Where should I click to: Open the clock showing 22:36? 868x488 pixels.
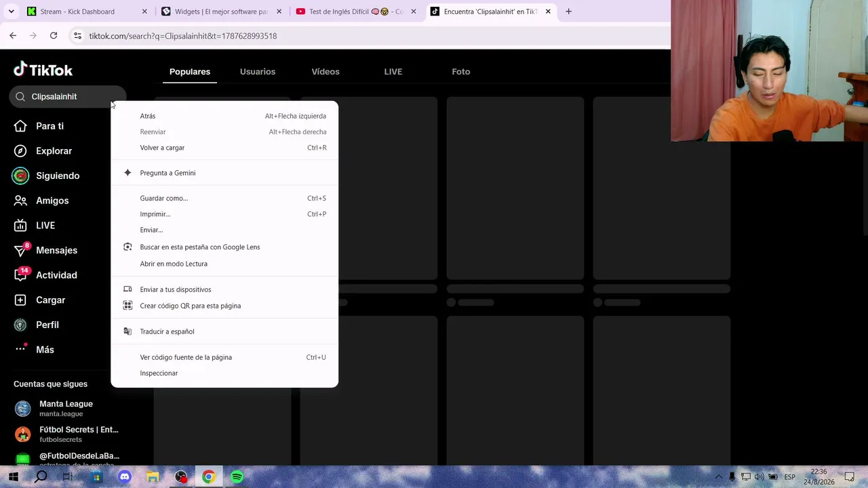pyautogui.click(x=818, y=477)
